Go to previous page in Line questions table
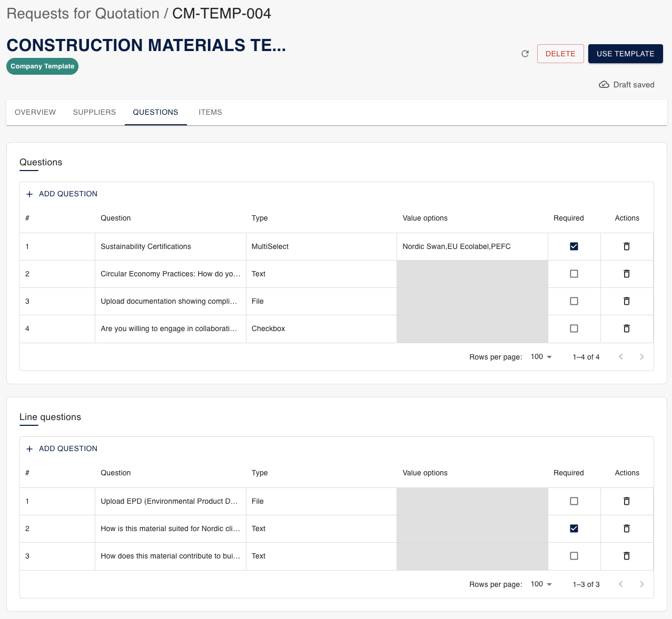This screenshot has height=619, width=672. pyautogui.click(x=621, y=584)
